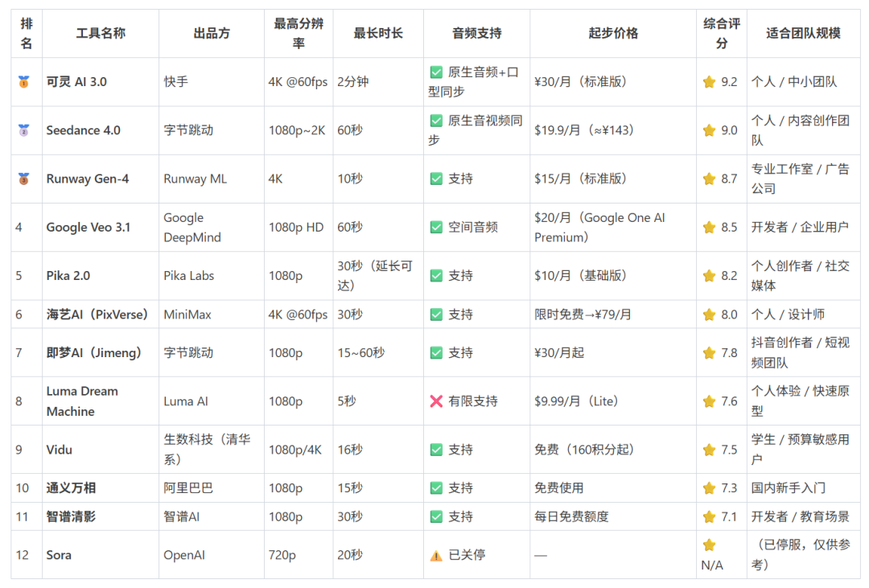Click the red cross beside 有限支持
869x588 pixels.
coord(436,401)
